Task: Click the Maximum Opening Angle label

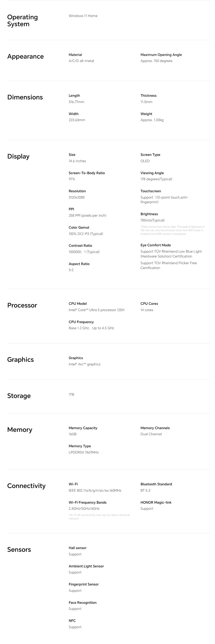Action: [161, 55]
